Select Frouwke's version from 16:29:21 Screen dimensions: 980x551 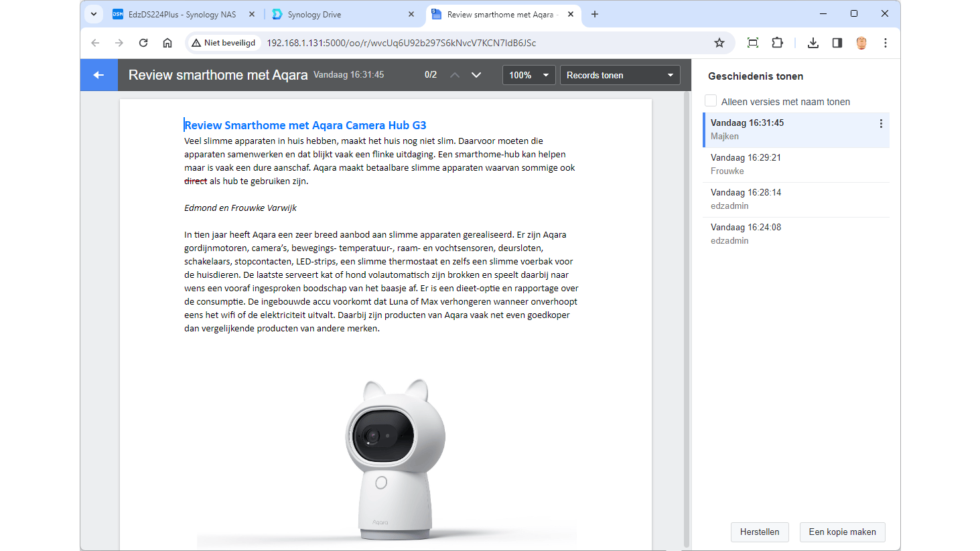coord(795,165)
